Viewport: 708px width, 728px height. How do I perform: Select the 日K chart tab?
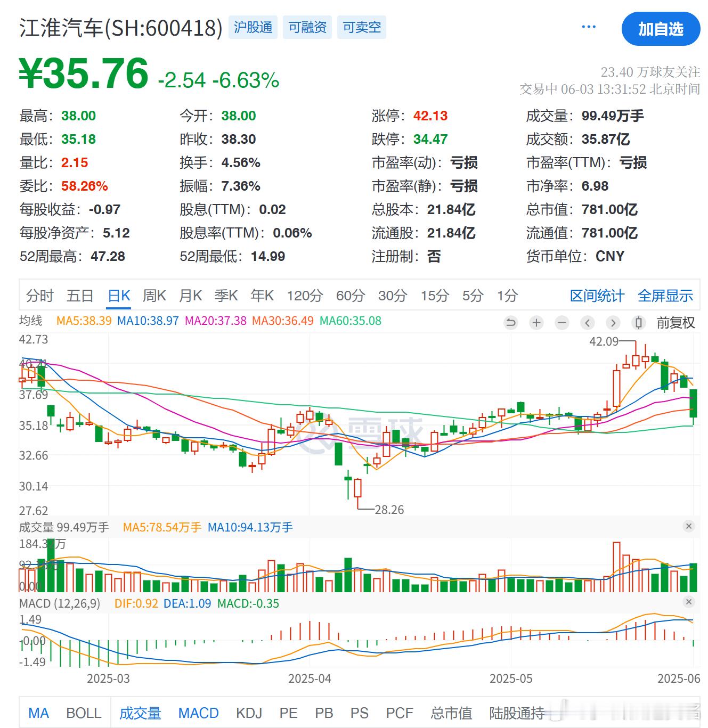(119, 296)
